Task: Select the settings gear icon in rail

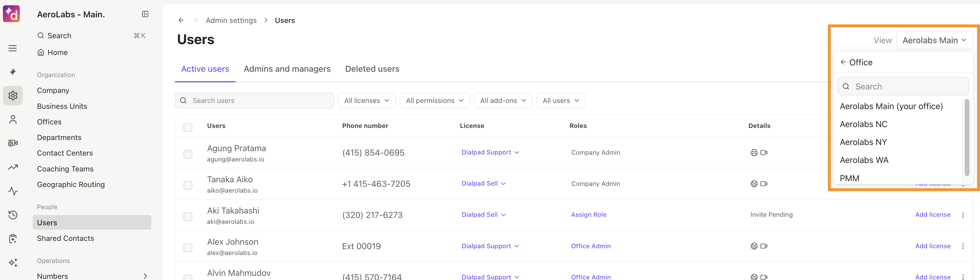Action: point(13,96)
